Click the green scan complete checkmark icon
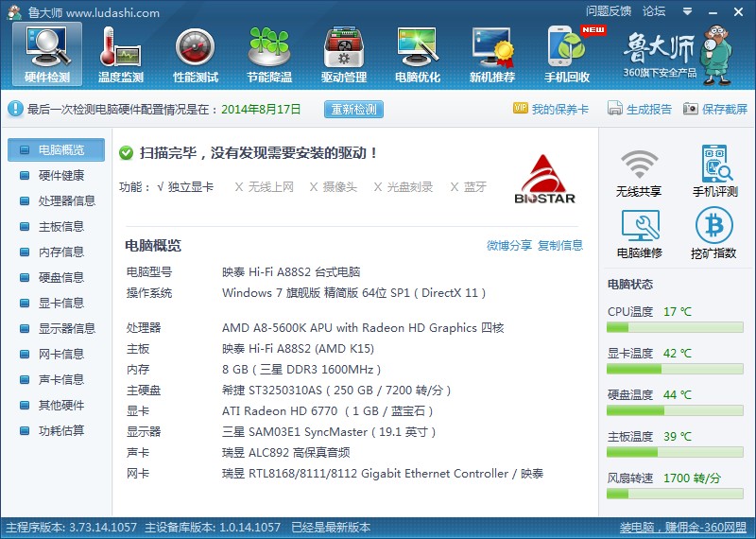756x539 pixels. pos(126,153)
